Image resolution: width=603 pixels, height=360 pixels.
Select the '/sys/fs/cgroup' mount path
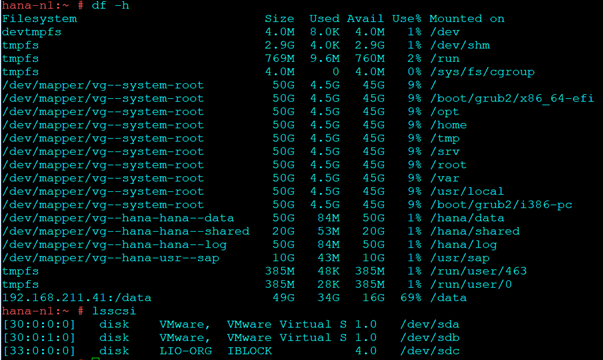tap(482, 72)
